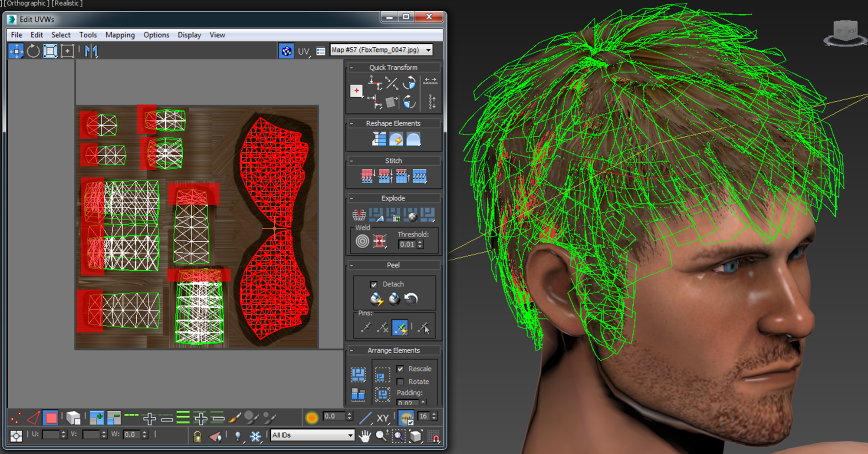
Task: Toggle Soft Selection orange circle button
Action: (x=312, y=418)
